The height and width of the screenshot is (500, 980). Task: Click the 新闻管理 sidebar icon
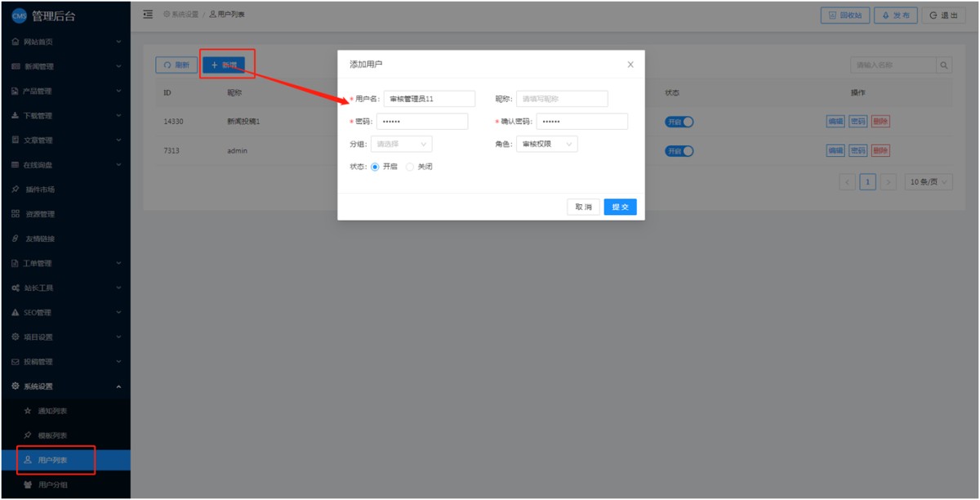16,66
